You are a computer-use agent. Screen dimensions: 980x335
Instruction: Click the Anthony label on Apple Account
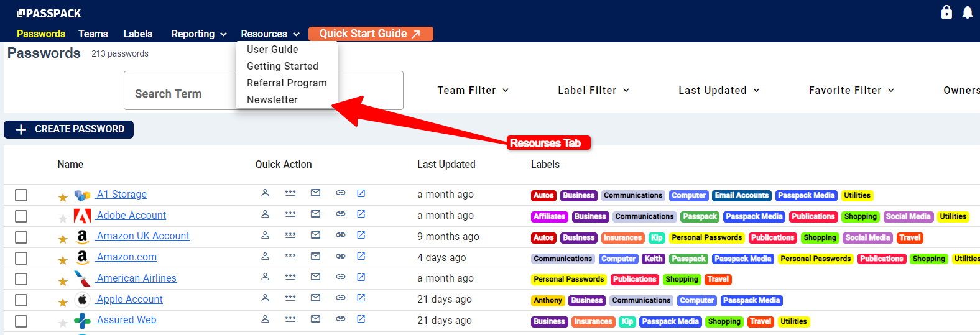pyautogui.click(x=548, y=300)
